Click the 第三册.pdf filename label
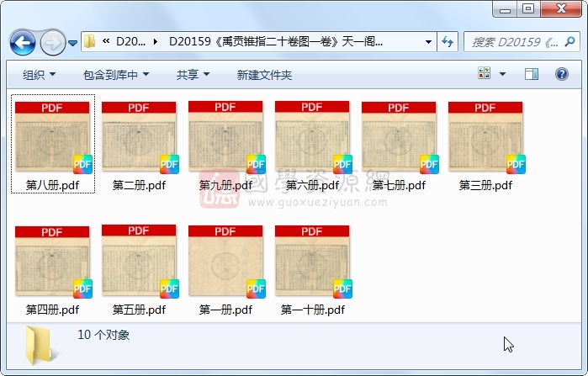This screenshot has width=588, height=376. pos(485,185)
